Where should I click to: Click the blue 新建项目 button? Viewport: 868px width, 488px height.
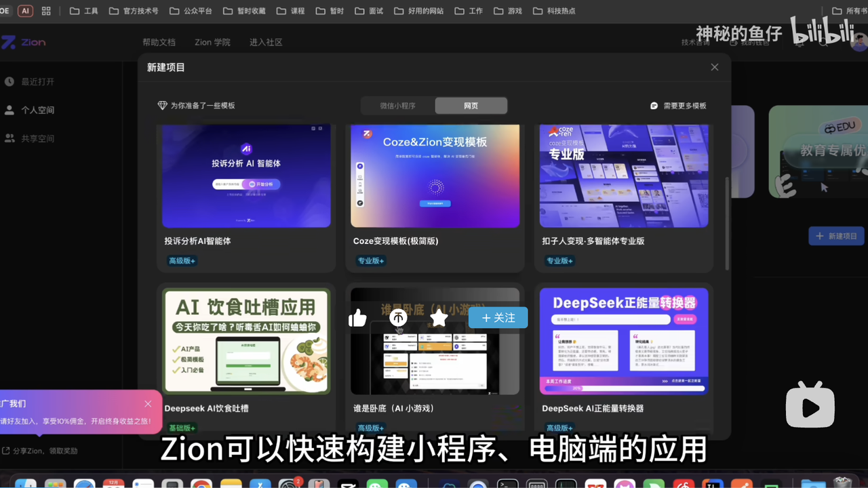pyautogui.click(x=836, y=236)
